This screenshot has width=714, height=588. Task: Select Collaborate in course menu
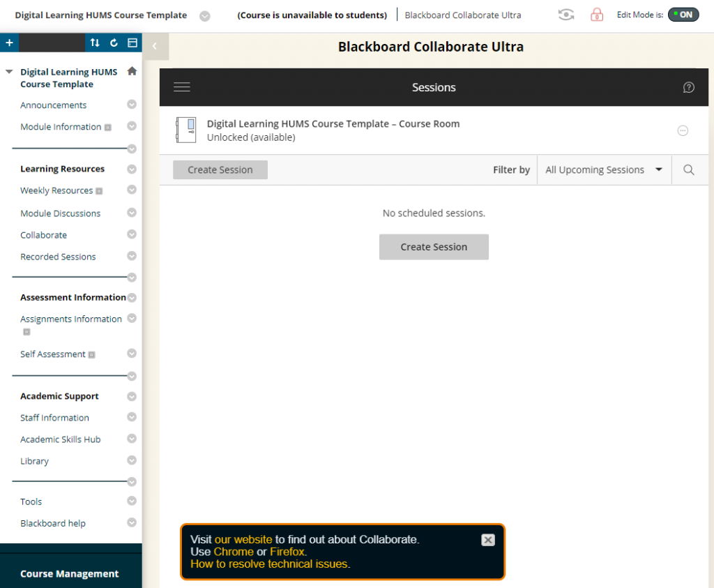43,235
